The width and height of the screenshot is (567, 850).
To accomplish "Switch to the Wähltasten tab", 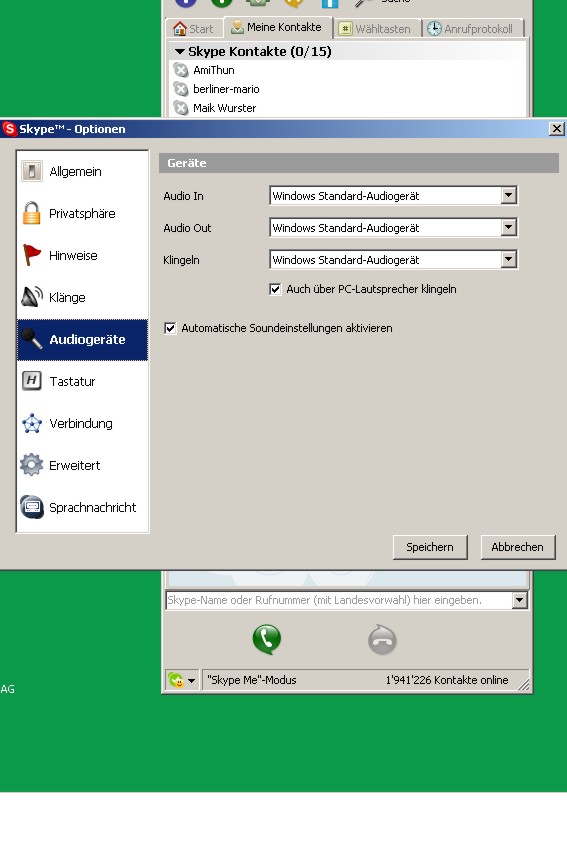I will point(375,29).
